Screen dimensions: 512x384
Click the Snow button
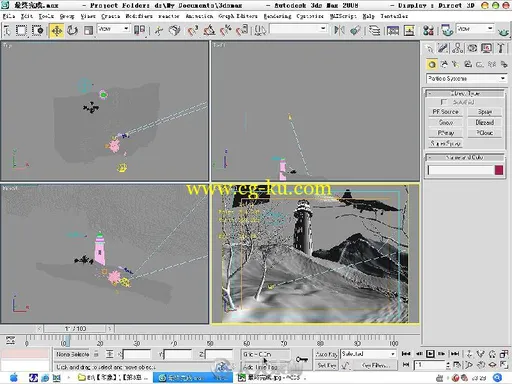[445, 122]
